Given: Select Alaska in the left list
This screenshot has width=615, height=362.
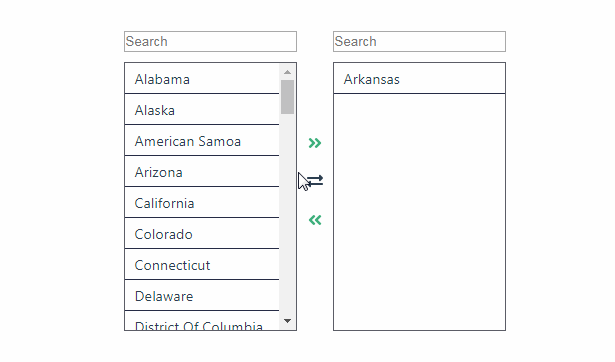Looking at the screenshot, I should [202, 110].
